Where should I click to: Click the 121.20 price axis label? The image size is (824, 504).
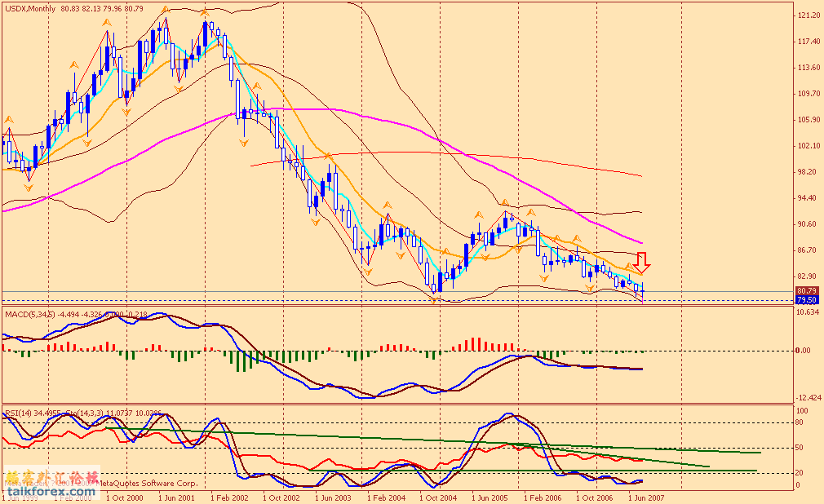click(808, 15)
